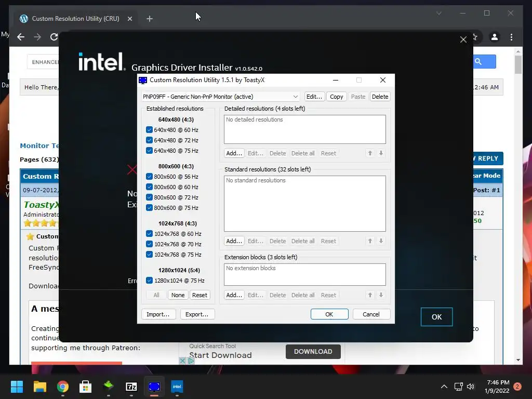Add an extension block
Viewport: 532px width, 399px height.
pos(234,295)
